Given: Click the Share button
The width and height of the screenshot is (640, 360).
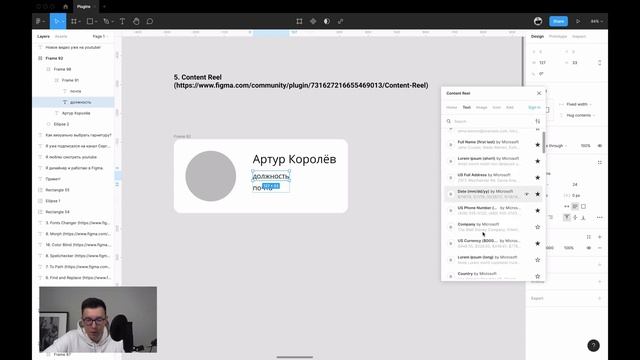Looking at the screenshot, I should pyautogui.click(x=558, y=21).
